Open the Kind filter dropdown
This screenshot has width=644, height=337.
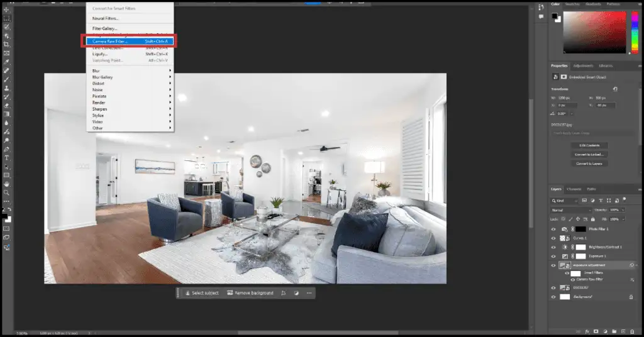coord(564,201)
